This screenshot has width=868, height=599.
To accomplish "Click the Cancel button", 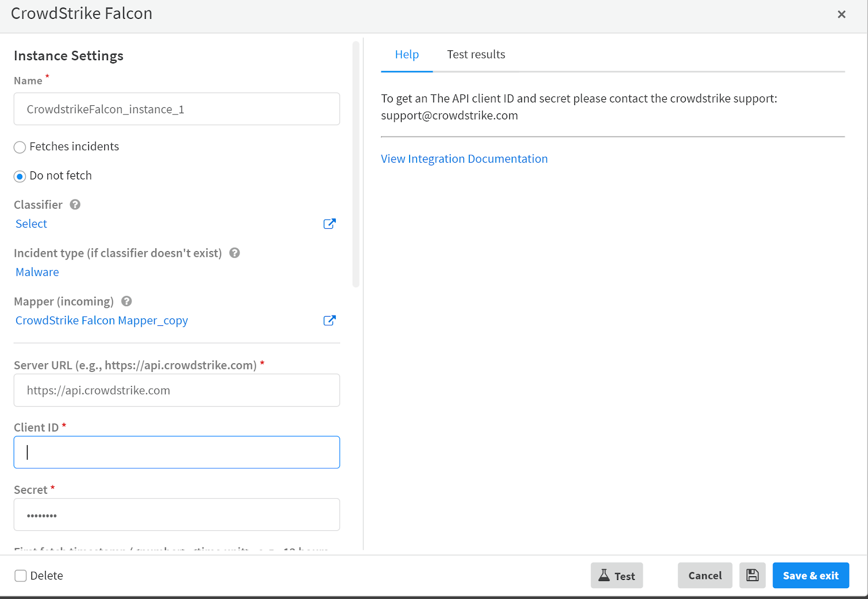I will click(x=705, y=575).
